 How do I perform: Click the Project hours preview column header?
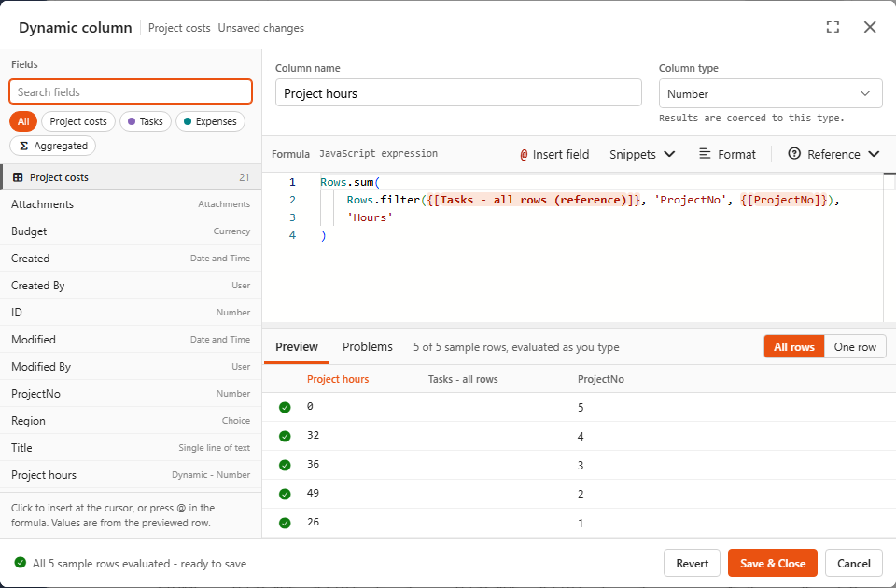pyautogui.click(x=338, y=379)
